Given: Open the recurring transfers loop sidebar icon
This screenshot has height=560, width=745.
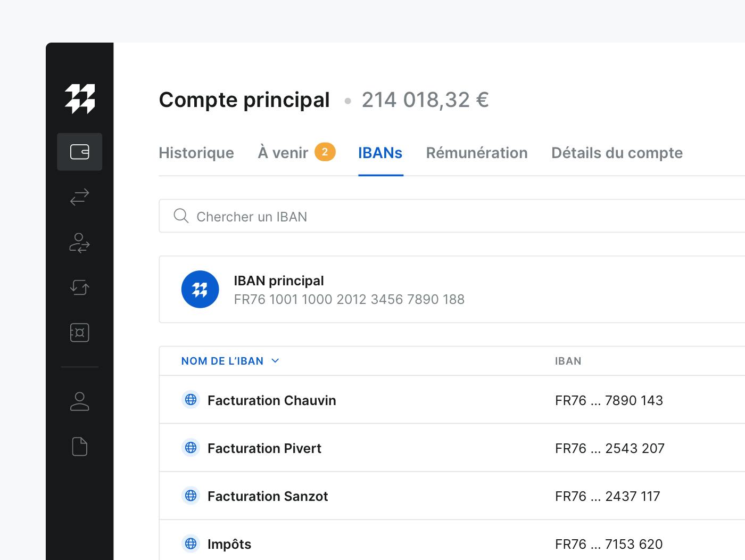Looking at the screenshot, I should 80,287.
